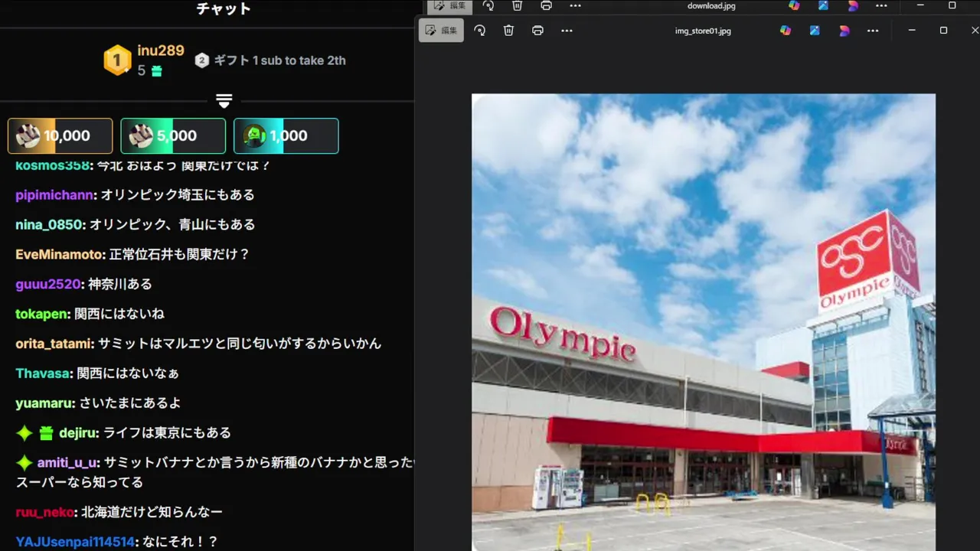The image size is (980, 551).
Task: Open top gifter inu289 profile
Action: 161,51
